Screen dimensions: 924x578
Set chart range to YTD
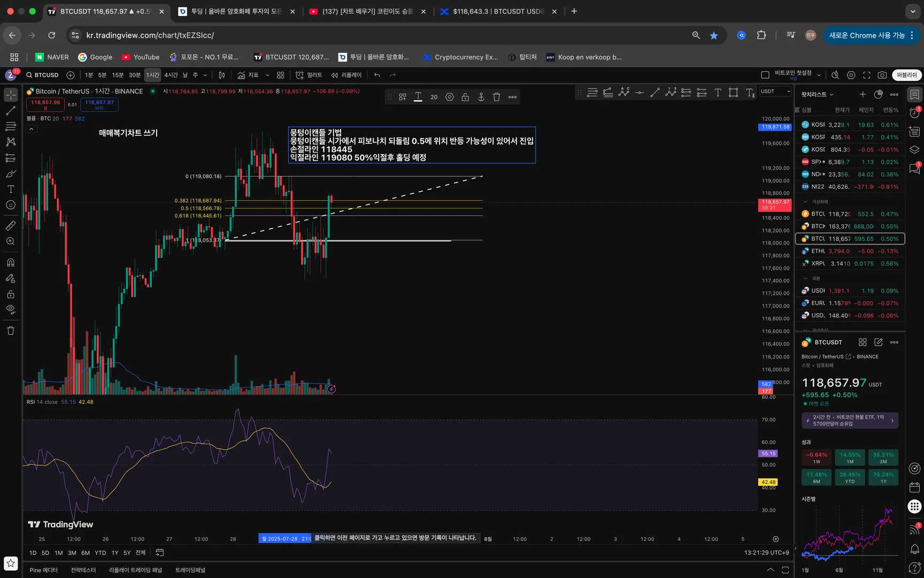click(x=101, y=553)
